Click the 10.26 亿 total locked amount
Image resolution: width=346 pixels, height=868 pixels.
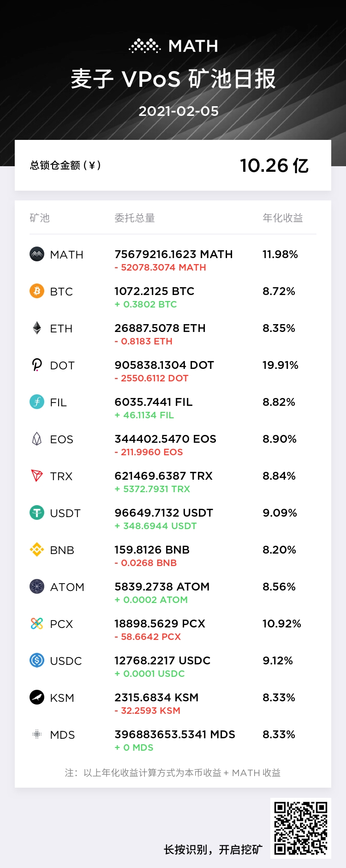(x=274, y=165)
